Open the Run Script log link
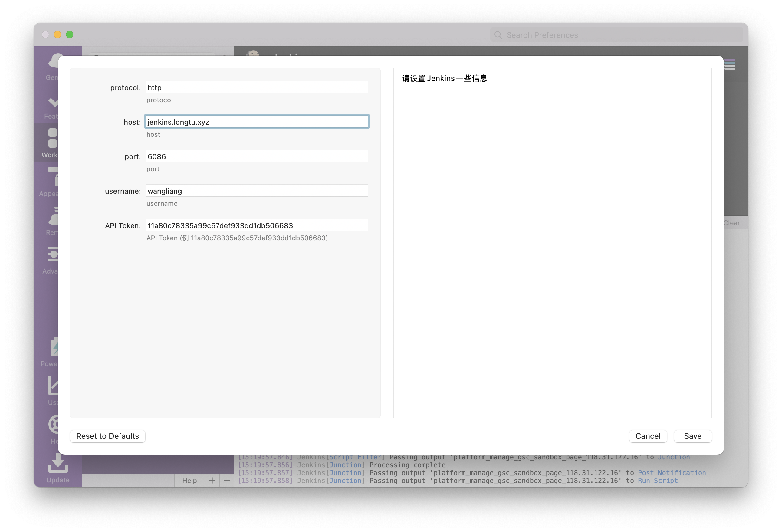 point(658,481)
